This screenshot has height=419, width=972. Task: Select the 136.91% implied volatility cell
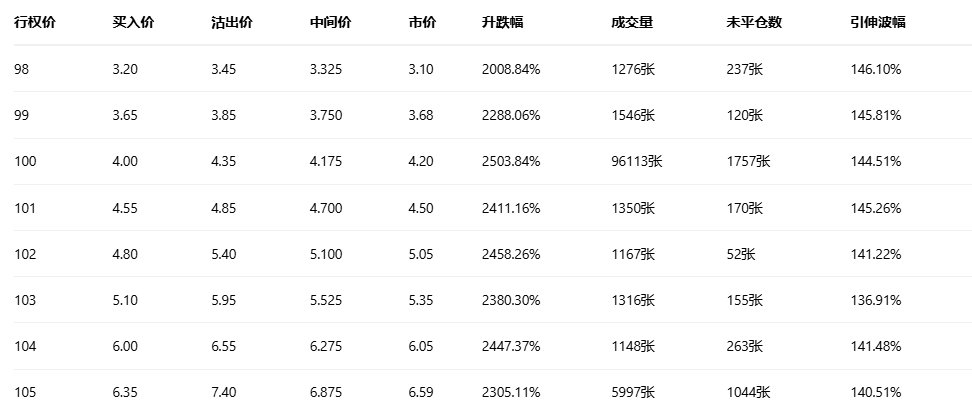pos(875,300)
